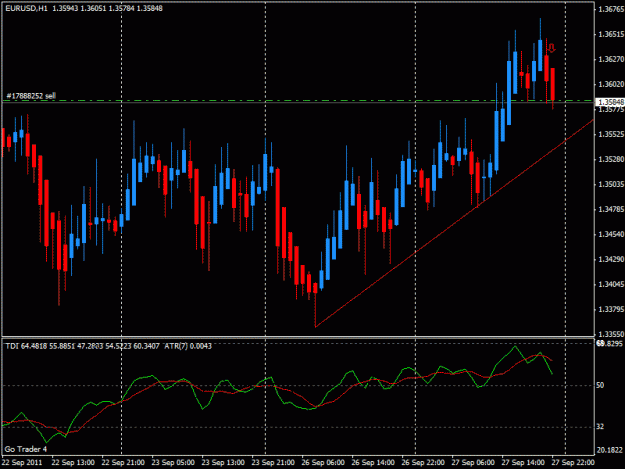Click the 1.33795 price scale value
Viewport: 625px width, 469px height.
pyautogui.click(x=611, y=309)
